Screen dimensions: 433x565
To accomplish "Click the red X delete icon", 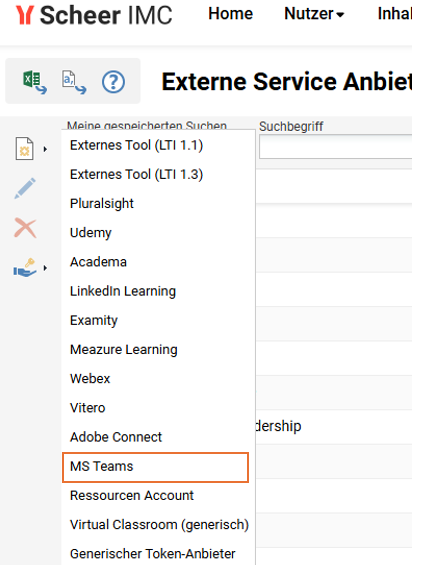I will [25, 228].
